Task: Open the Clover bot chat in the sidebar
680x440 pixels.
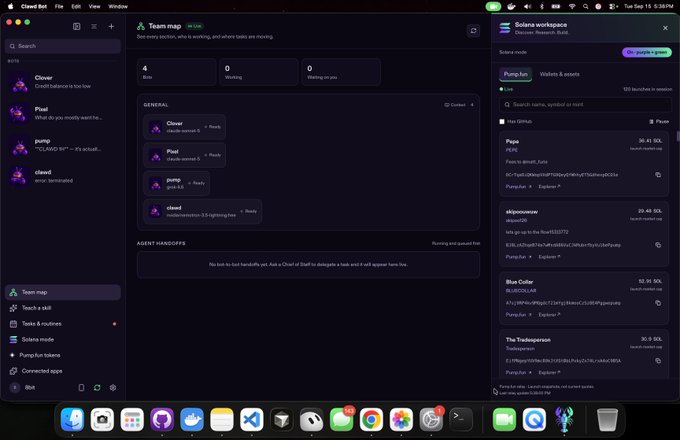Action: click(63, 82)
